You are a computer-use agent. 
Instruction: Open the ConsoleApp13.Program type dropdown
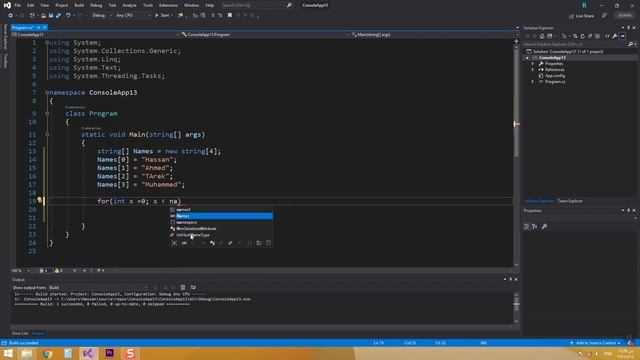(x=265, y=35)
